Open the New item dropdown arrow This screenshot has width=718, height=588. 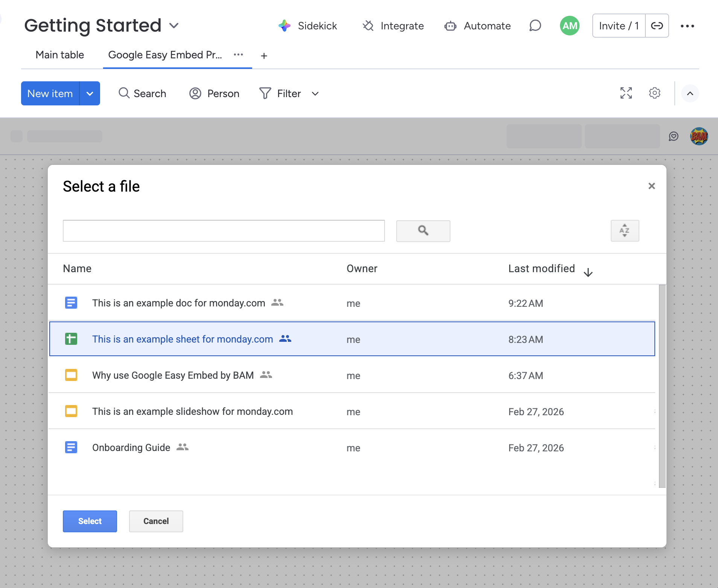coord(90,93)
